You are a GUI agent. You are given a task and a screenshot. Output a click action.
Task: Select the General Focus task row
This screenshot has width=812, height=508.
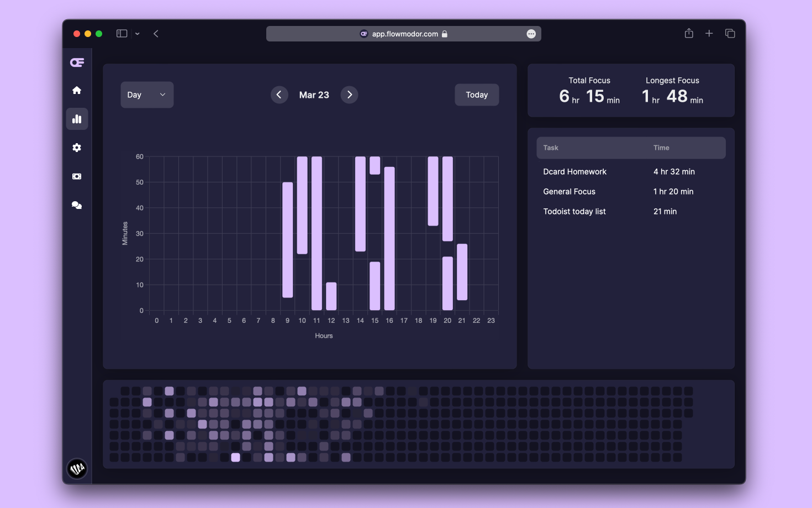coord(631,191)
